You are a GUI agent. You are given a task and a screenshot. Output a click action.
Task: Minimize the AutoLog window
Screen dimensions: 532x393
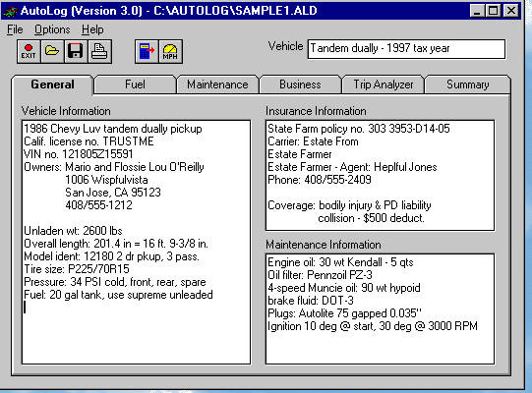(477, 11)
